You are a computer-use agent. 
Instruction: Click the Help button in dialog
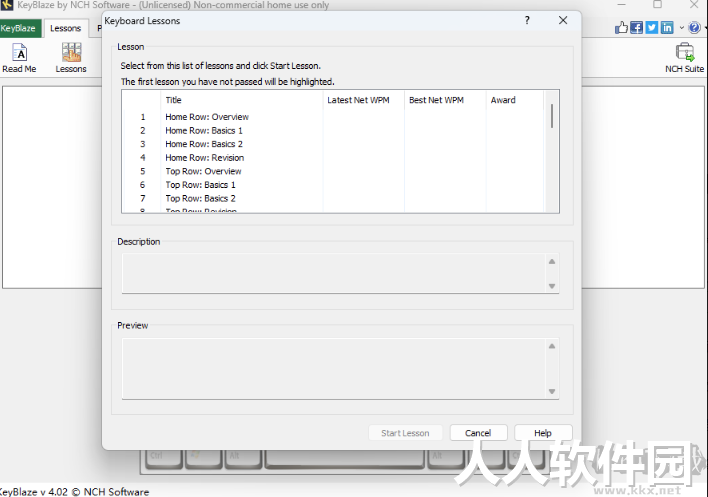pyautogui.click(x=543, y=433)
